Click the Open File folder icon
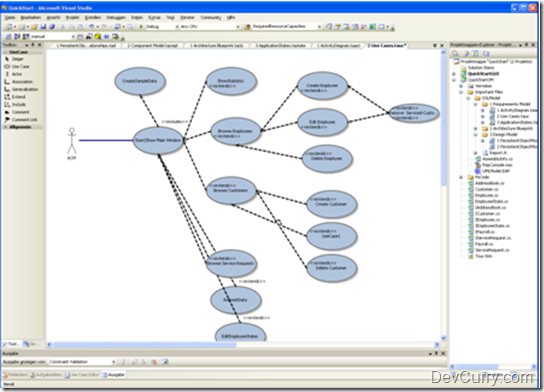 (34, 27)
